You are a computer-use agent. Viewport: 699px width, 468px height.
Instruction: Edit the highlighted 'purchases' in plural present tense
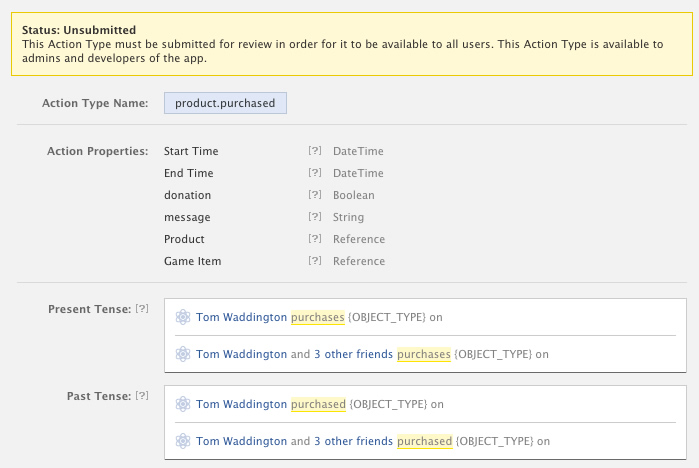(x=424, y=354)
